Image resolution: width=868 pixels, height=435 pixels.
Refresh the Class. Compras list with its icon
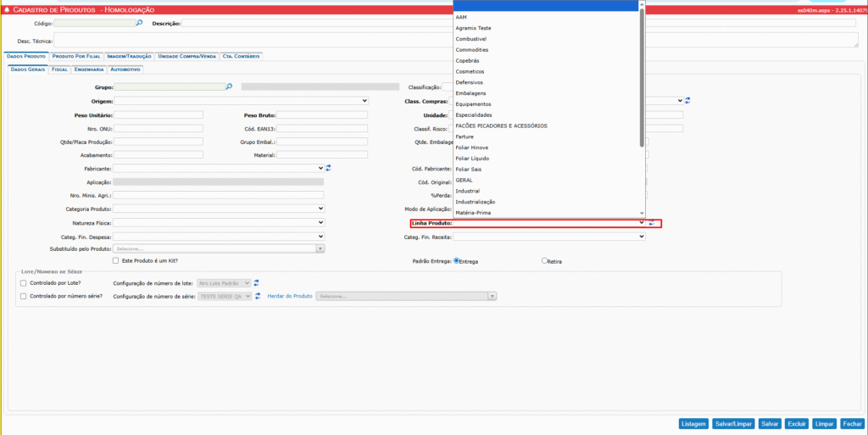(688, 101)
